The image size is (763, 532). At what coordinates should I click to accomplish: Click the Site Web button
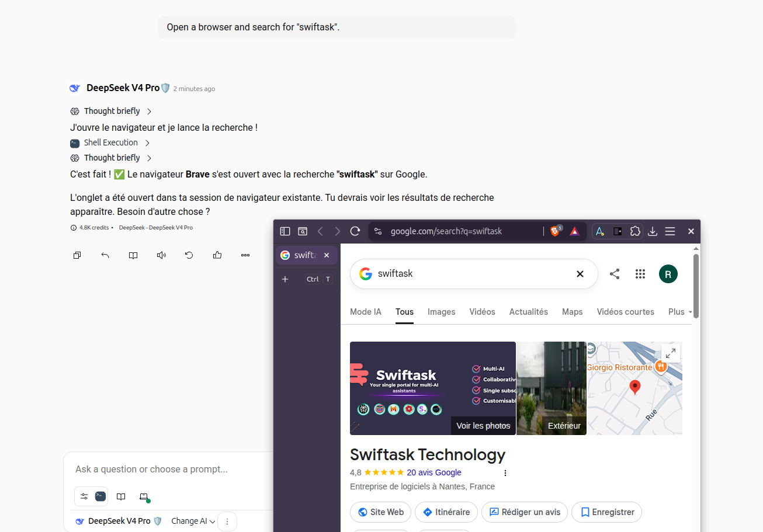tap(380, 512)
